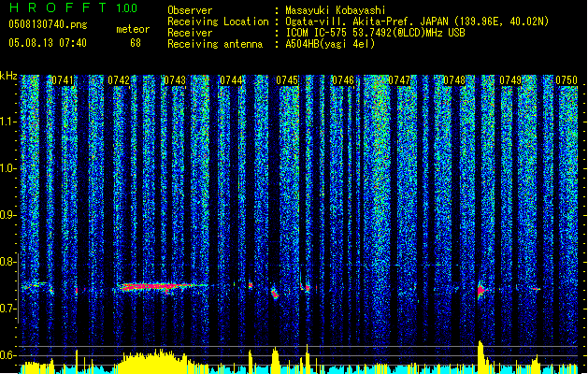
Task: Click the 1.0 kHz axis tick label
Action: tap(7, 168)
